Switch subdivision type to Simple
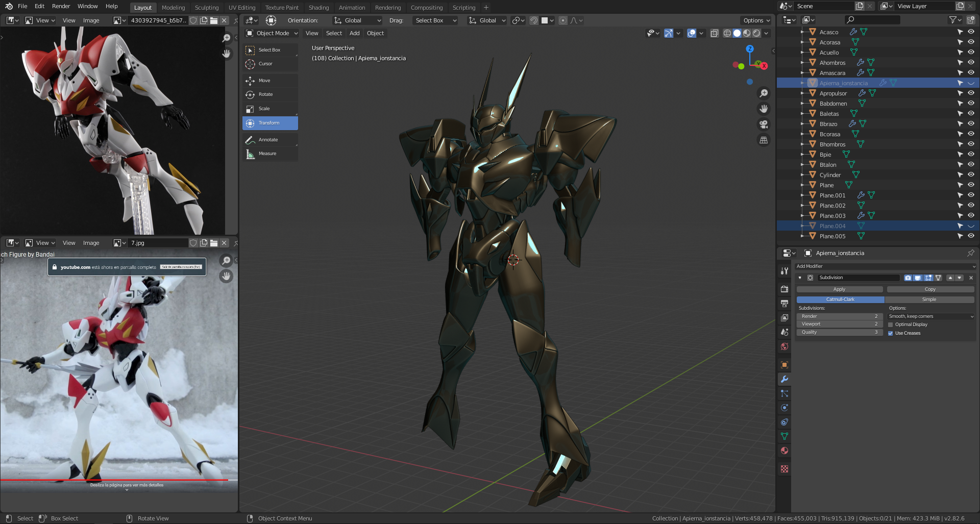This screenshot has width=980, height=524. pyautogui.click(x=929, y=300)
